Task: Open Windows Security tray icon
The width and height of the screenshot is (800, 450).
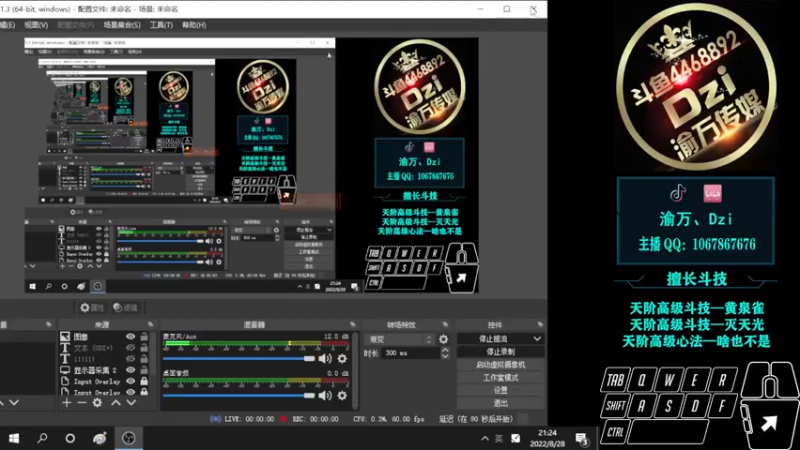Action: coord(516,439)
